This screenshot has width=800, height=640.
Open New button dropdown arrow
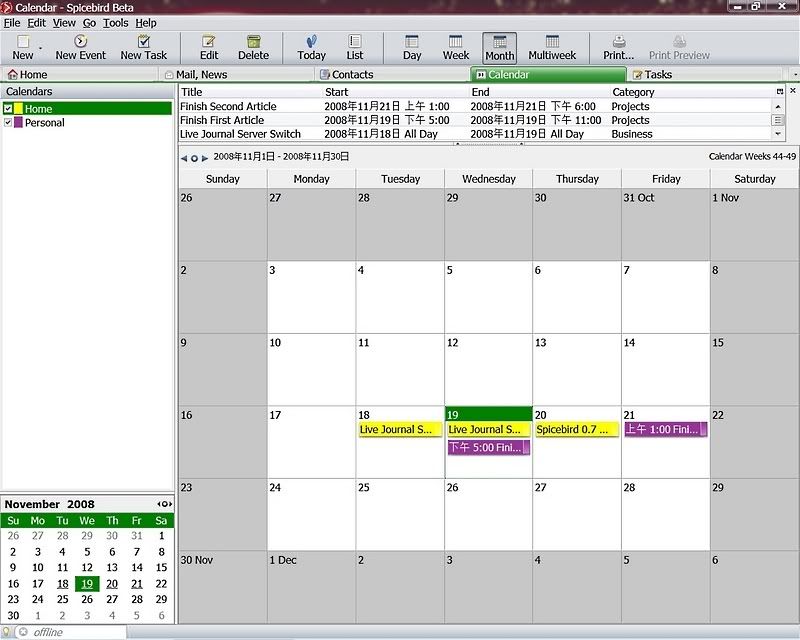pyautogui.click(x=40, y=48)
